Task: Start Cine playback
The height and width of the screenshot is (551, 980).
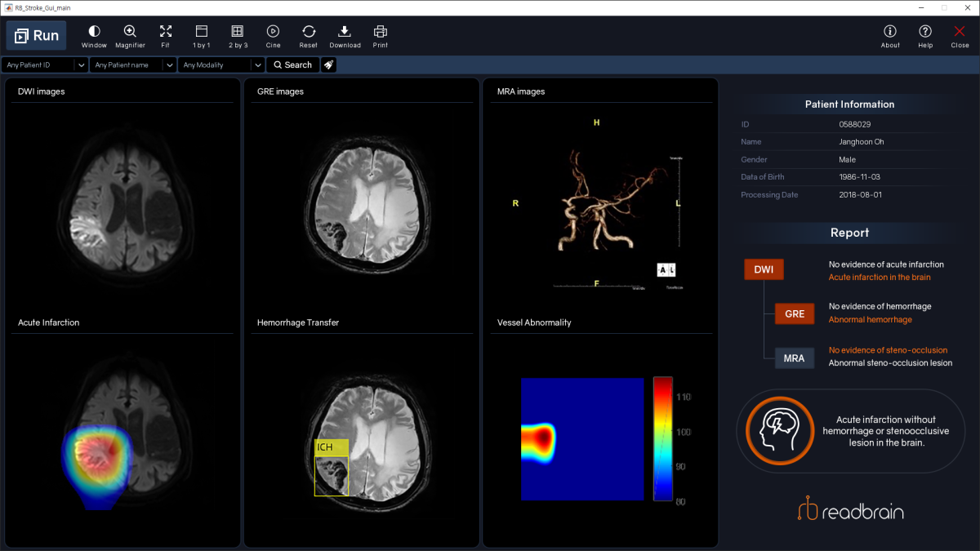Action: (273, 35)
